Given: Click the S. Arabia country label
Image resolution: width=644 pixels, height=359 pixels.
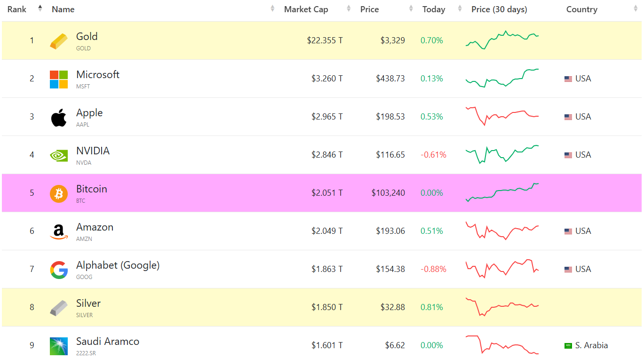Looking at the screenshot, I should [592, 345].
